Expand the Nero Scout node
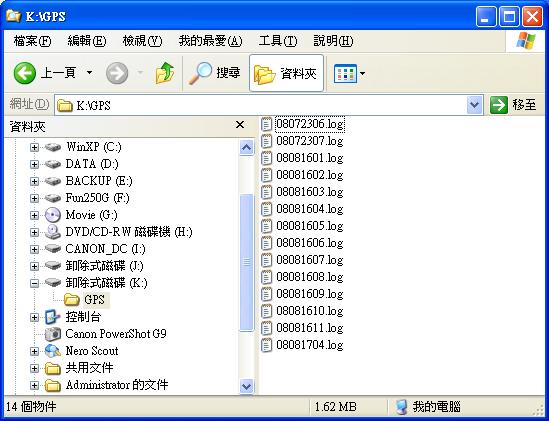Viewport: 549px width, 421px height. 34,351
